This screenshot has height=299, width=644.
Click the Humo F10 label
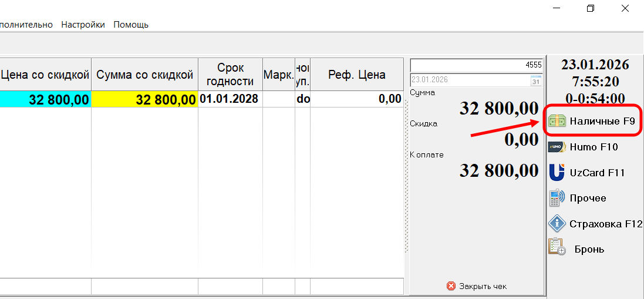pos(594,147)
